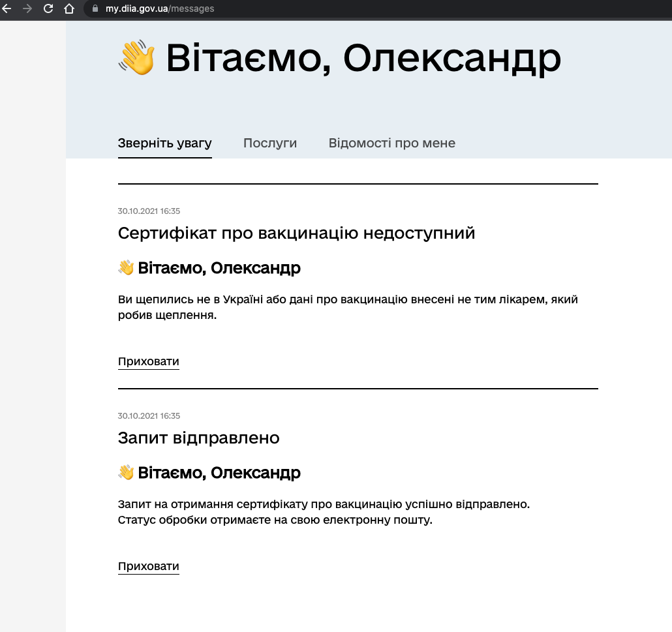Click the browser back arrow

point(7,9)
